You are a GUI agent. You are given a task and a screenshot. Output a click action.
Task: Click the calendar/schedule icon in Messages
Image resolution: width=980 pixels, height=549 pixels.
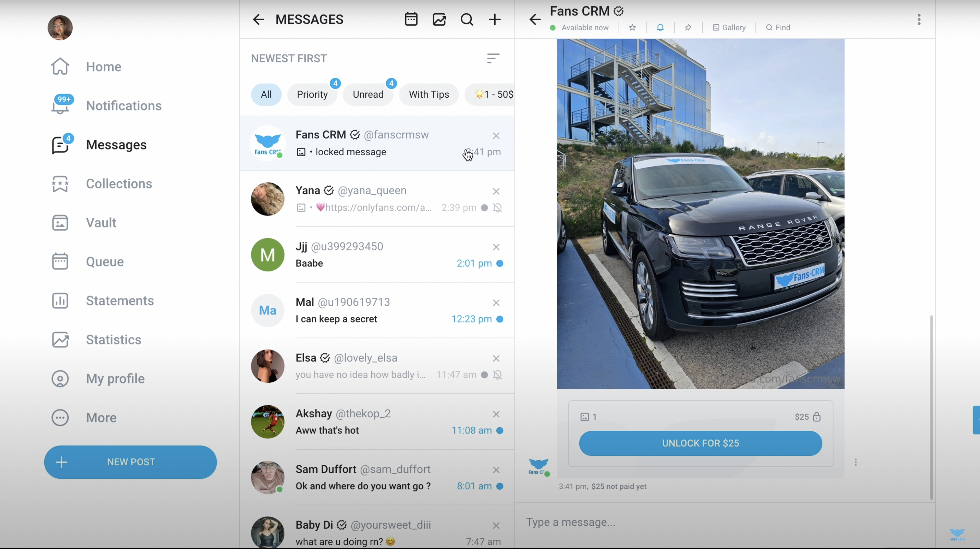coord(411,20)
